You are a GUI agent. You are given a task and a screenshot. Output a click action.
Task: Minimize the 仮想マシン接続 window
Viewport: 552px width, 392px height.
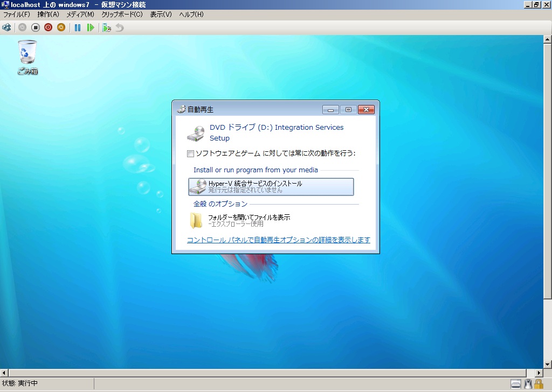[x=528, y=4]
